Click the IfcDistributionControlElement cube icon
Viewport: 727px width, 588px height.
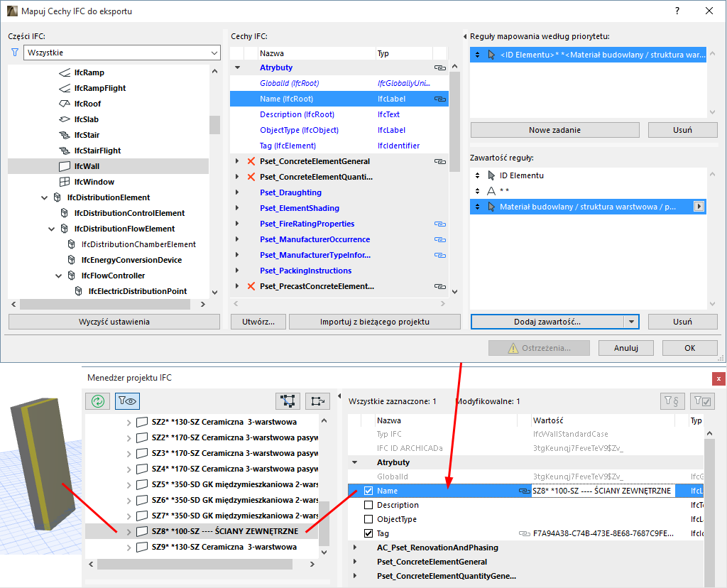[x=65, y=213]
